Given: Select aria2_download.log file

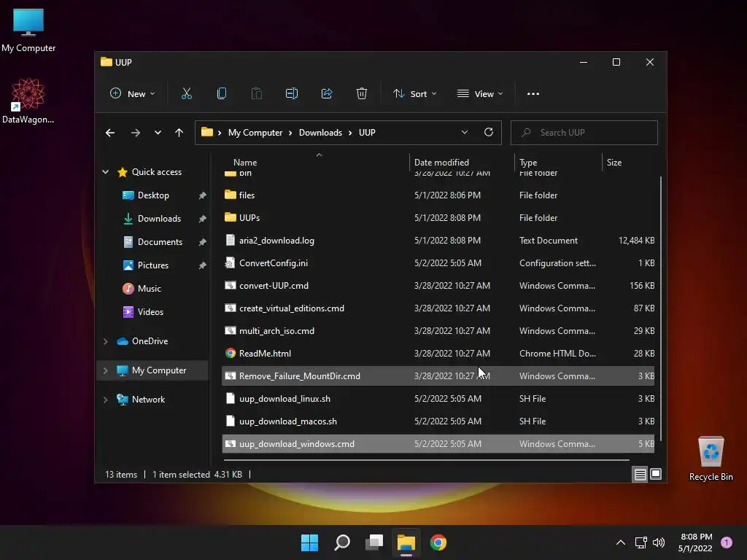Looking at the screenshot, I should point(438,241).
